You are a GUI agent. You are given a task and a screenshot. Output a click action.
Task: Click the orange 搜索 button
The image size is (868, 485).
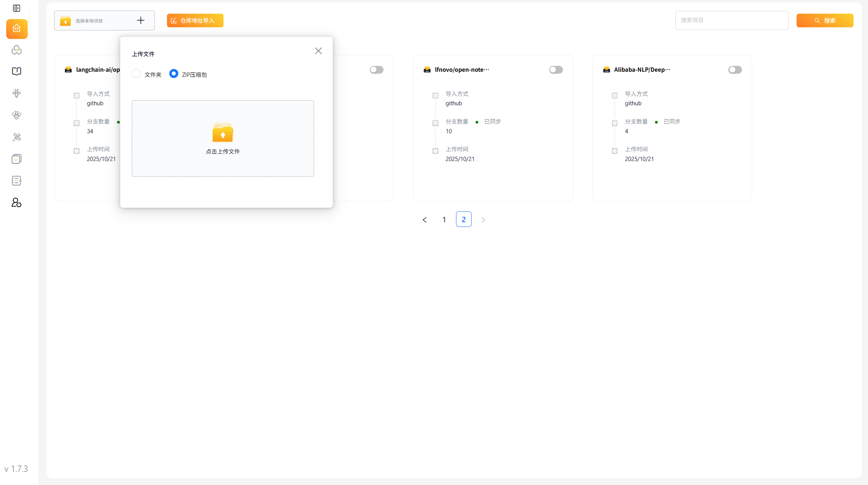click(825, 21)
